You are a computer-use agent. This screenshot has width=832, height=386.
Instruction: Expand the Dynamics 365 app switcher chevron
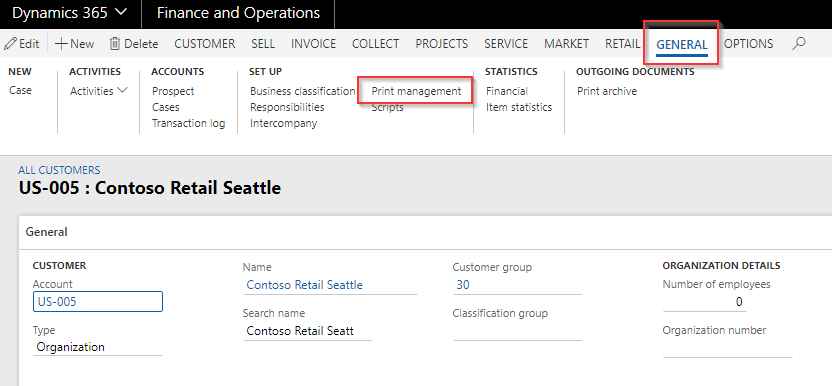click(121, 12)
